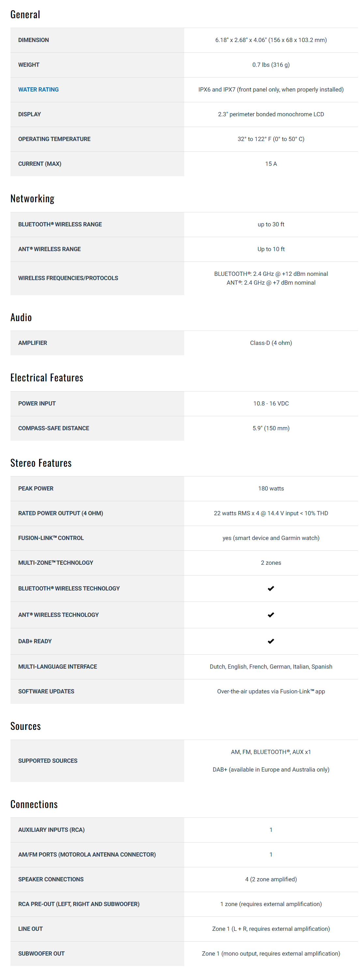Click the Multi-Language Interface languages list

point(271,666)
